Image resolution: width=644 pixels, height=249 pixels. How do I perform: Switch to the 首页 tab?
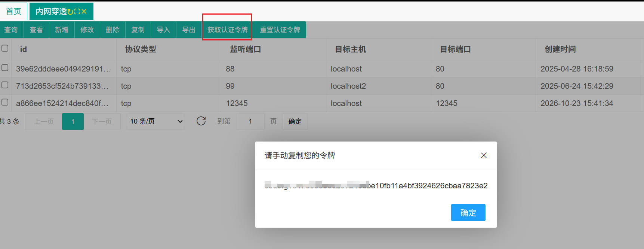coord(13,11)
